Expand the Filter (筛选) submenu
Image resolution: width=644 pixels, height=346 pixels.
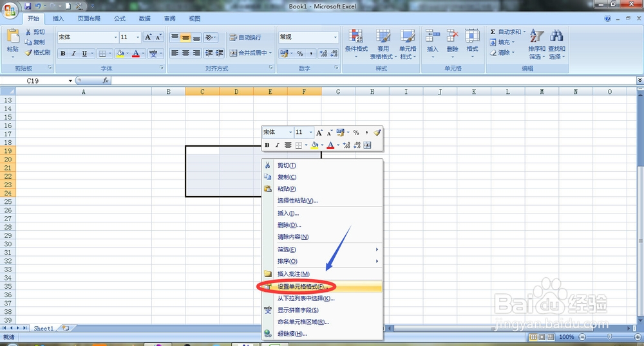click(x=377, y=250)
